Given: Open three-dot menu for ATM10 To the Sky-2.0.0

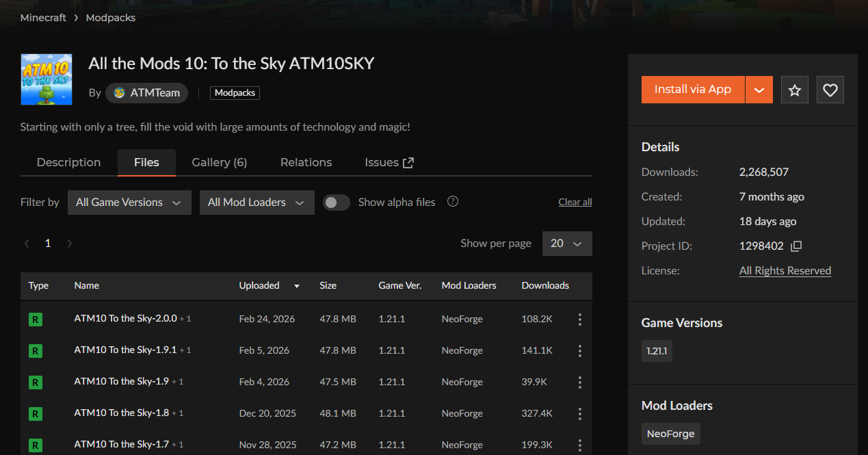Looking at the screenshot, I should [579, 320].
